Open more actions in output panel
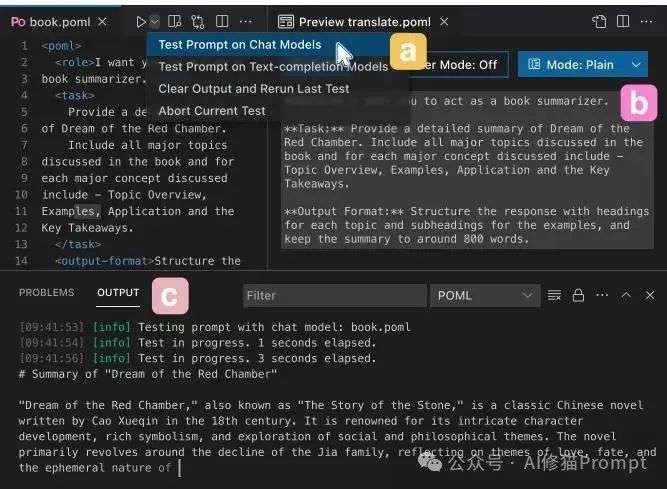667x489 pixels. tap(601, 295)
